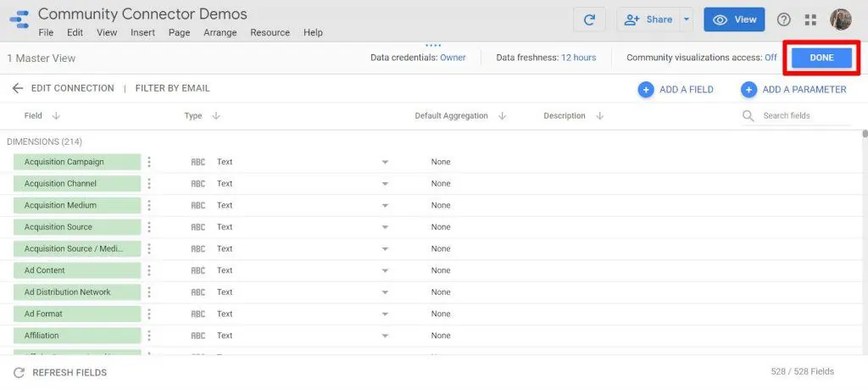Click the ADD A FIELD label
Viewport: 868px width, 389px height.
pyautogui.click(x=687, y=90)
